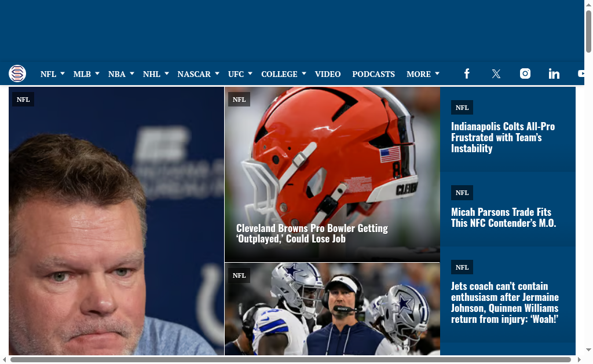Open the NFL navigation menu item
The image size is (593, 364).
coord(48,74)
